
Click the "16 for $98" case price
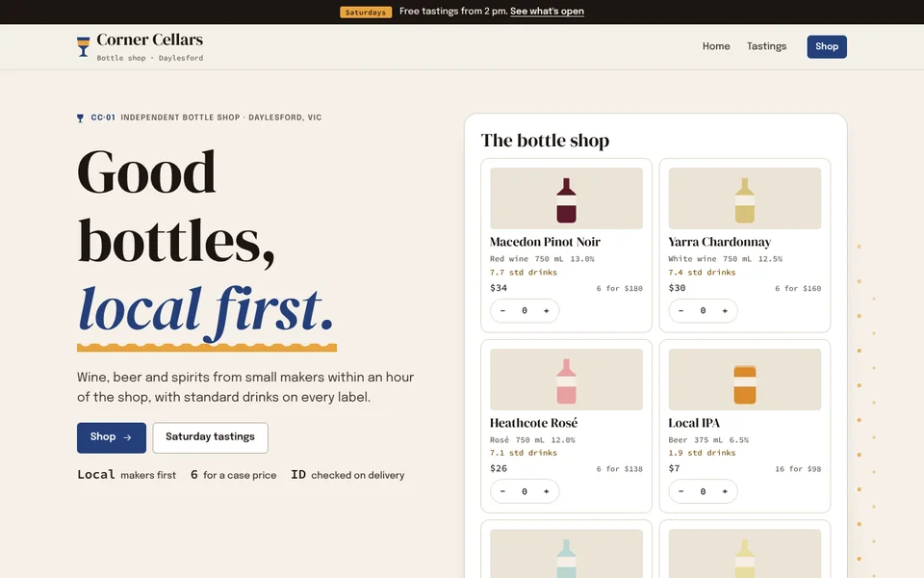[798, 469]
